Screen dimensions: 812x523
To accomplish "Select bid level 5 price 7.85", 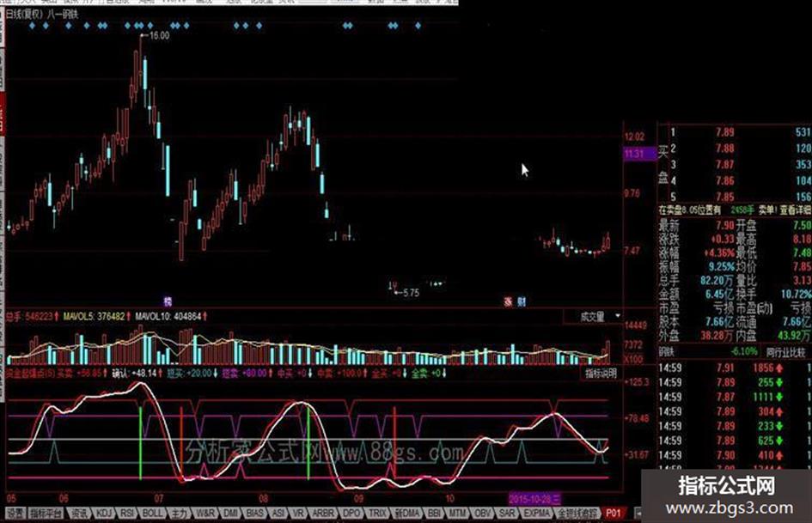I will click(x=724, y=197).
